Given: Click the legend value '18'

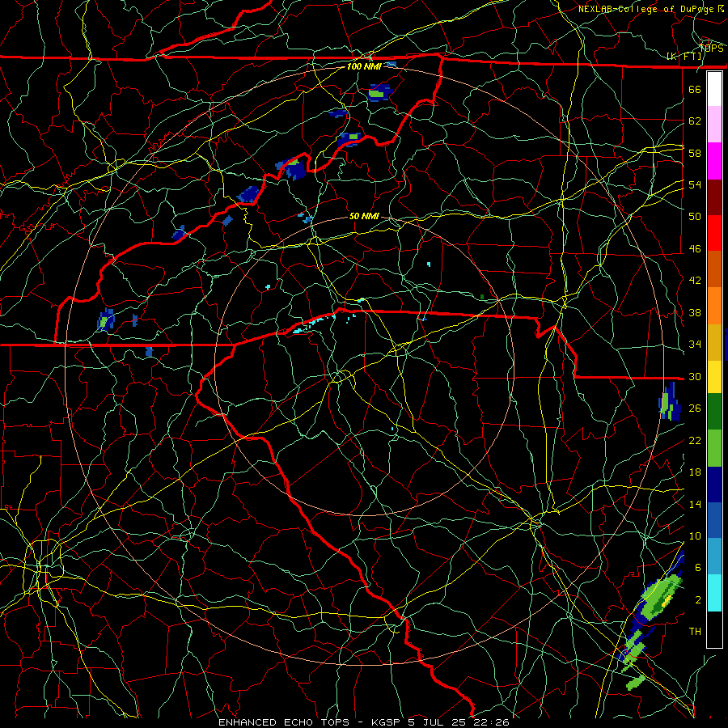Looking at the screenshot, I should [x=695, y=472].
